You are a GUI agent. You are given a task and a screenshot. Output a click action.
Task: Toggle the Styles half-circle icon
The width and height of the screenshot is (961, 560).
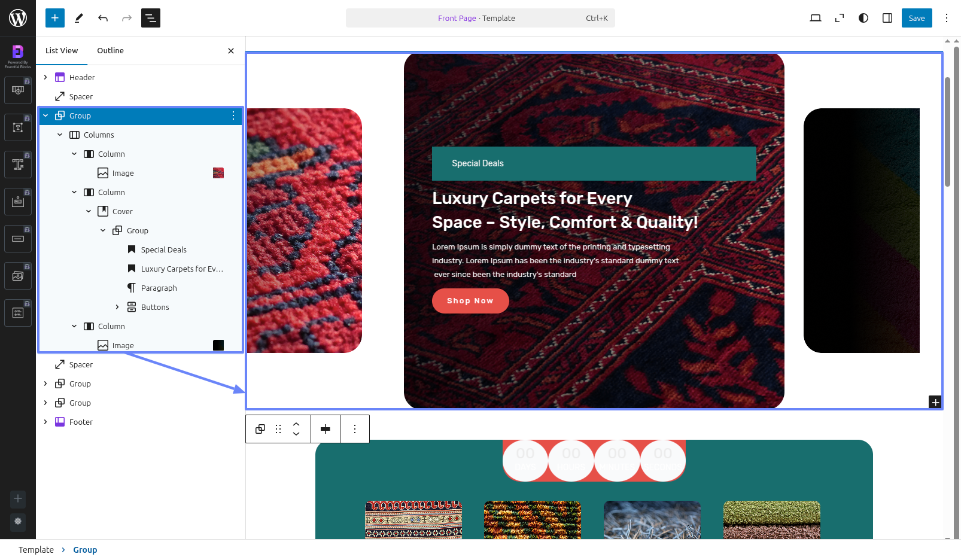pos(863,18)
